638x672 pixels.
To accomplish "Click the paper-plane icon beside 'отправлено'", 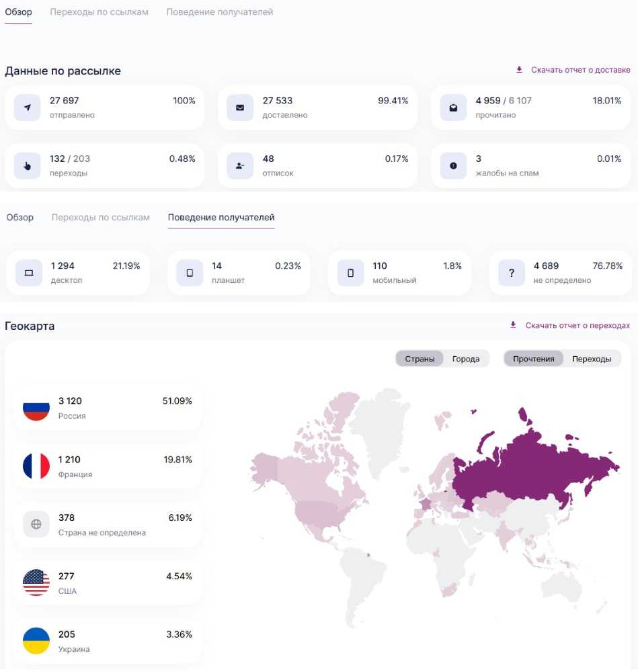I will coord(27,108).
